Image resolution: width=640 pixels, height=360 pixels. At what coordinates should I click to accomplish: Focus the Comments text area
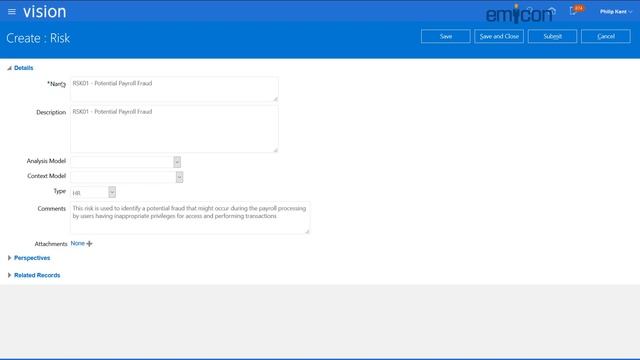coord(190,218)
